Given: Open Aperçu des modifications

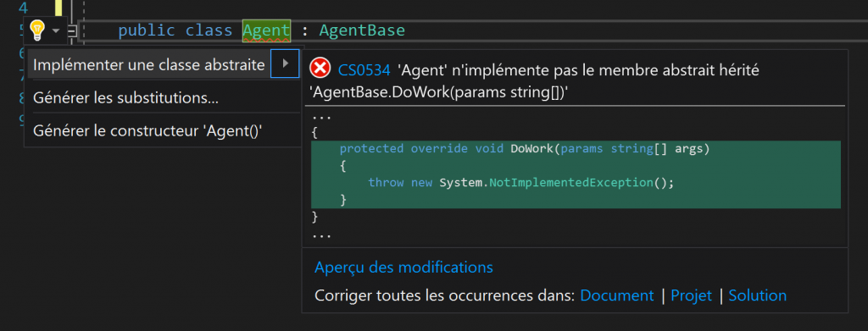Looking at the screenshot, I should (x=403, y=268).
